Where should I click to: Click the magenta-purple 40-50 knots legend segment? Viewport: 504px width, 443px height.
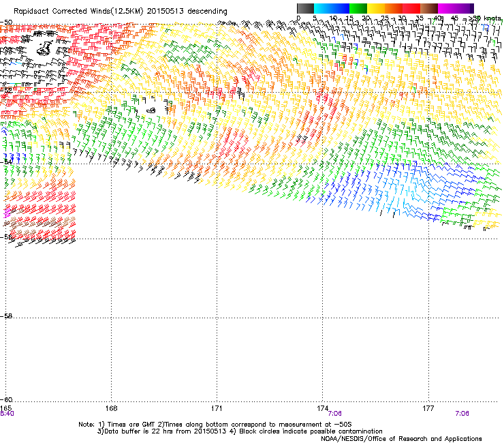pos(456,8)
